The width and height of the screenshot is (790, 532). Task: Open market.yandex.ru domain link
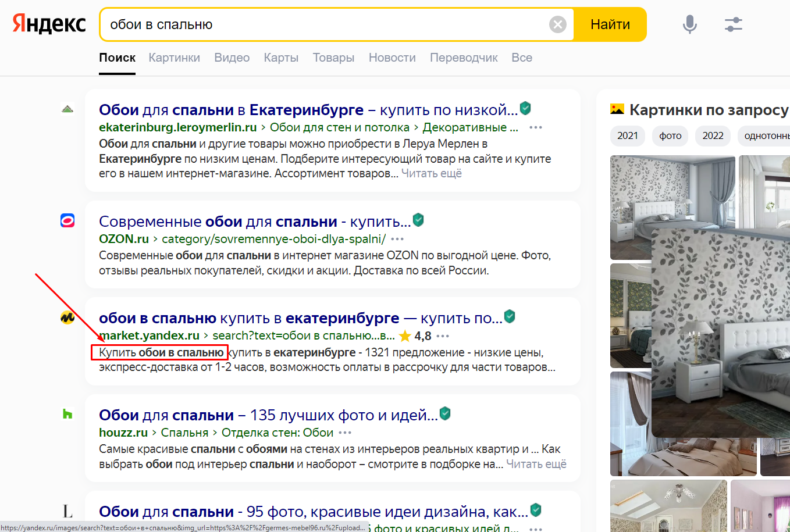coord(150,335)
